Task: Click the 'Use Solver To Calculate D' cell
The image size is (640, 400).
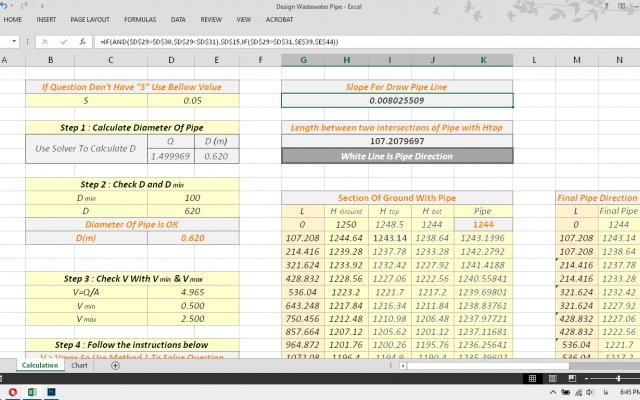Action: 86,149
